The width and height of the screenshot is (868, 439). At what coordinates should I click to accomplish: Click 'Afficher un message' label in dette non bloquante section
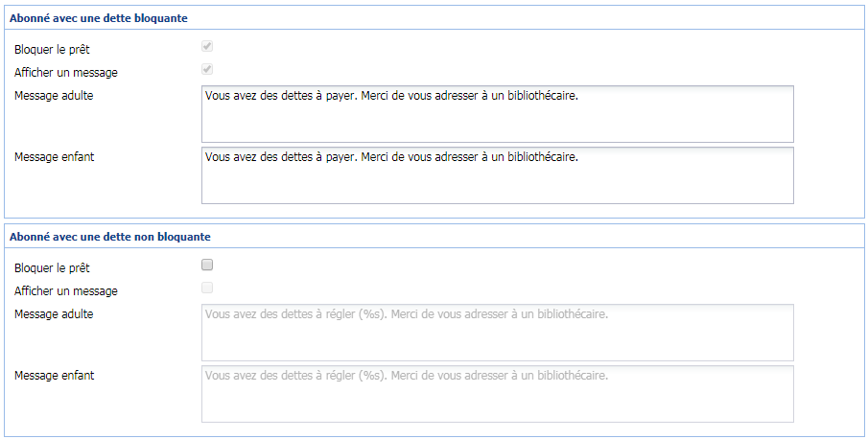[66, 290]
